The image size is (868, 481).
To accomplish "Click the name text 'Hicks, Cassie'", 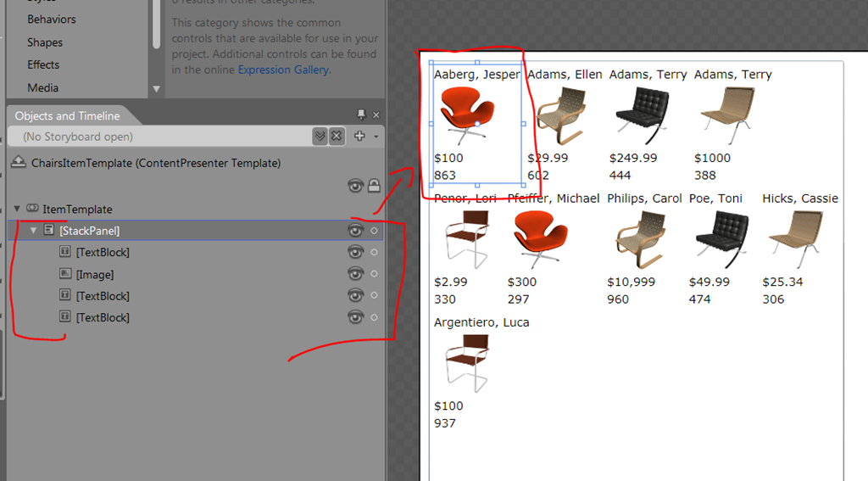I will point(800,199).
